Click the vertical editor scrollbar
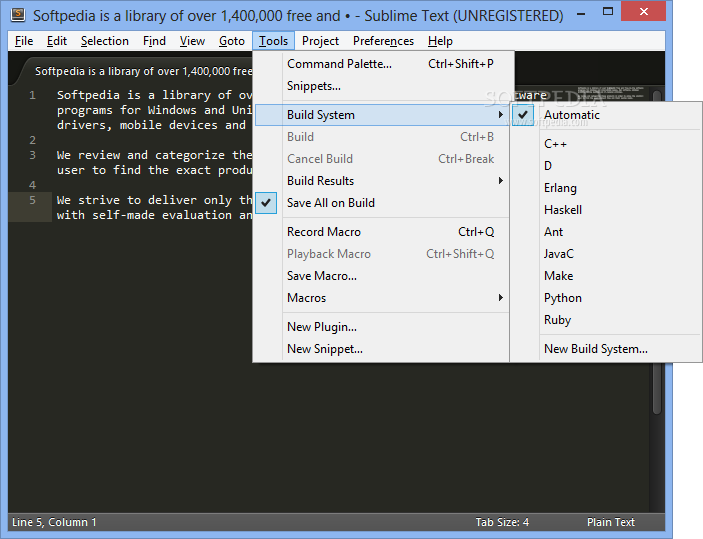This screenshot has width=703, height=539. (657, 251)
